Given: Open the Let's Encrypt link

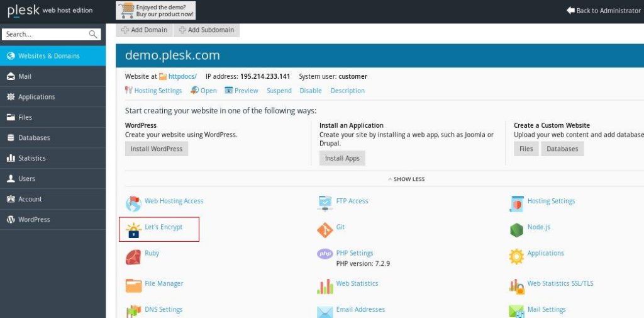Looking at the screenshot, I should pos(164,227).
